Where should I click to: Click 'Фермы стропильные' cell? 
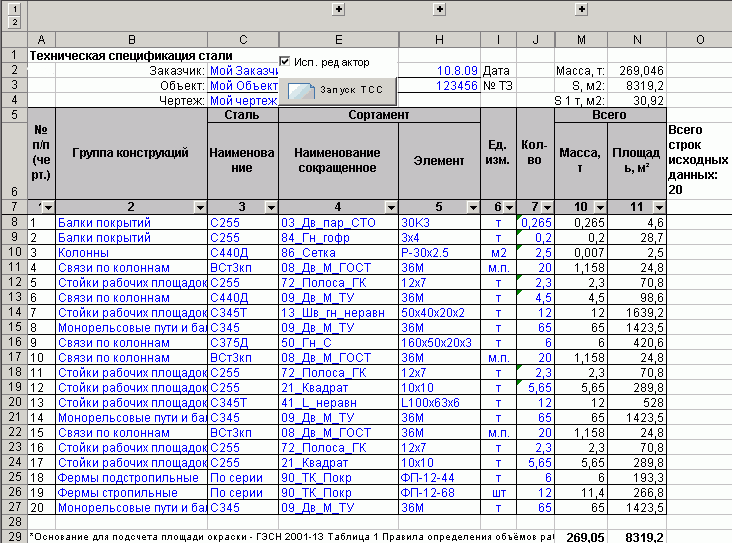132,493
